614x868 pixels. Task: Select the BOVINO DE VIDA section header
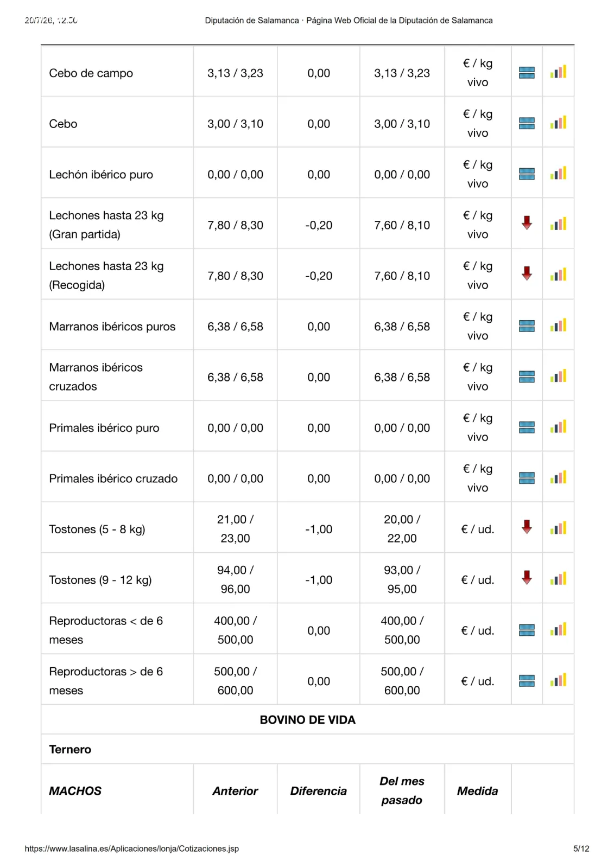[x=307, y=720]
